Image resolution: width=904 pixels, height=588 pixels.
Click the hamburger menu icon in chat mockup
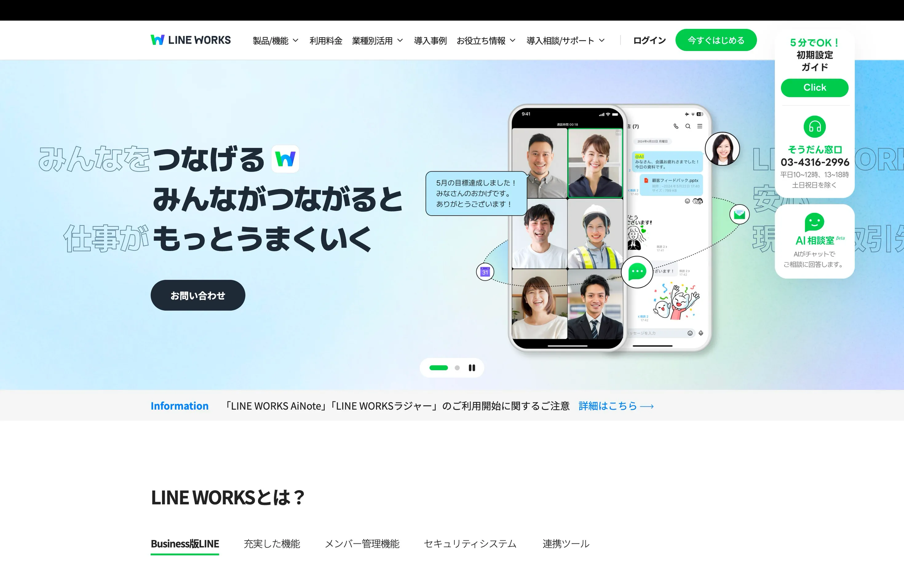[700, 126]
